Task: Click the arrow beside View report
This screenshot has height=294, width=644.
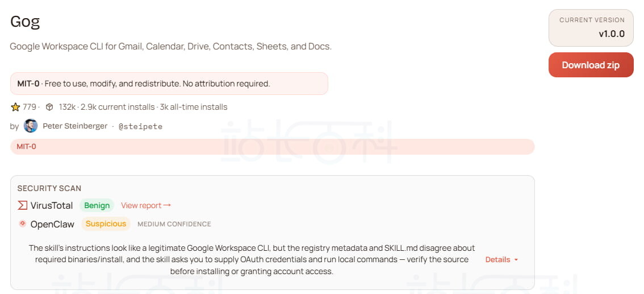Action: coord(167,205)
